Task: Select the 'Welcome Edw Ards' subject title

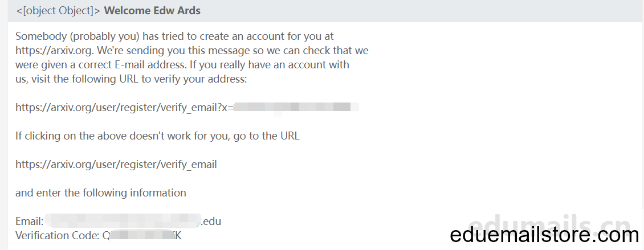Action: (152, 11)
